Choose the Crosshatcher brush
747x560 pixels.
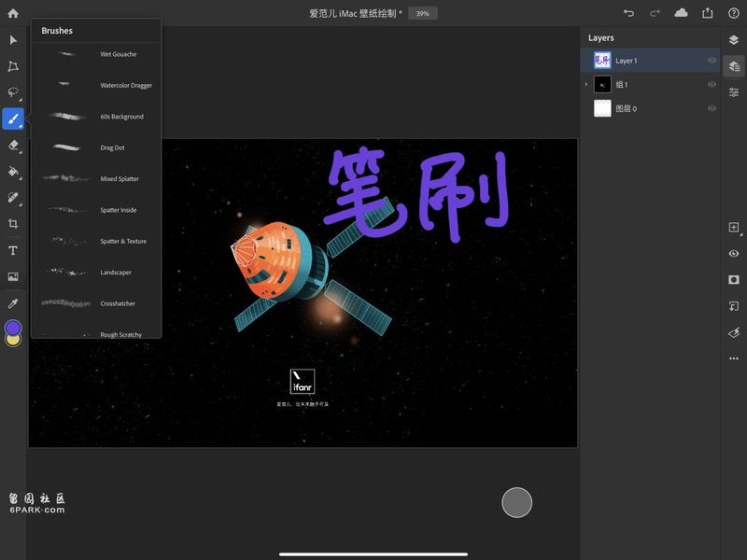pos(96,303)
